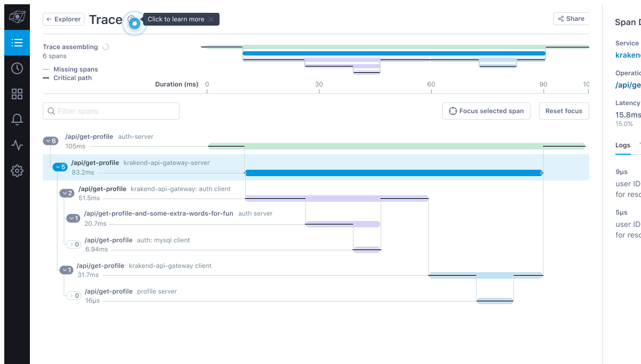Select the /api/get-profile-and-some-extra-words-for-fun span

click(159, 213)
